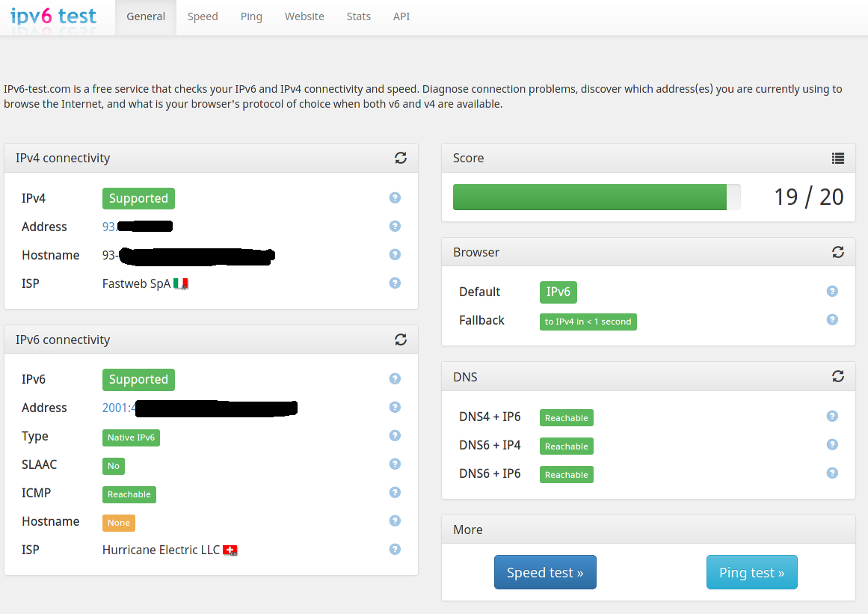
Task: Refresh the IPv4 connectivity panel
Action: (x=401, y=158)
